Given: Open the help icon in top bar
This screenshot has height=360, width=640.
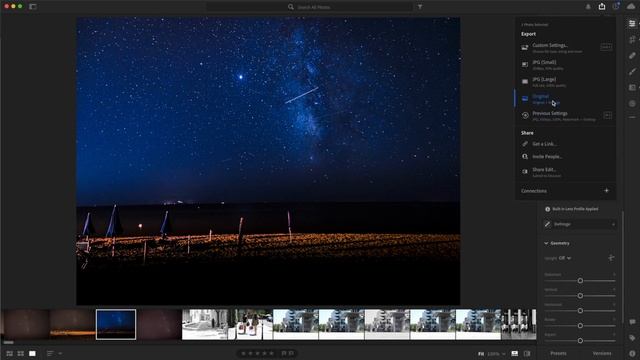Looking at the screenshot, I should point(616,7).
